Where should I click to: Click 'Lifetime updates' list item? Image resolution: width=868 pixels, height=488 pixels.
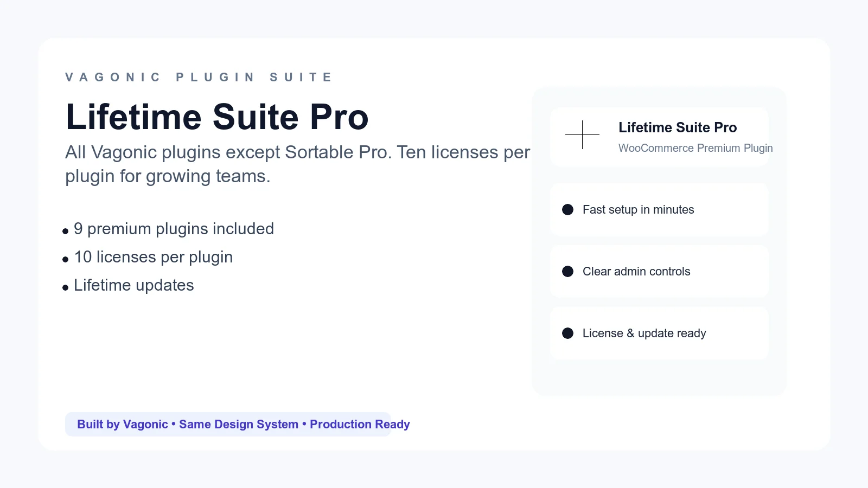coord(133,285)
